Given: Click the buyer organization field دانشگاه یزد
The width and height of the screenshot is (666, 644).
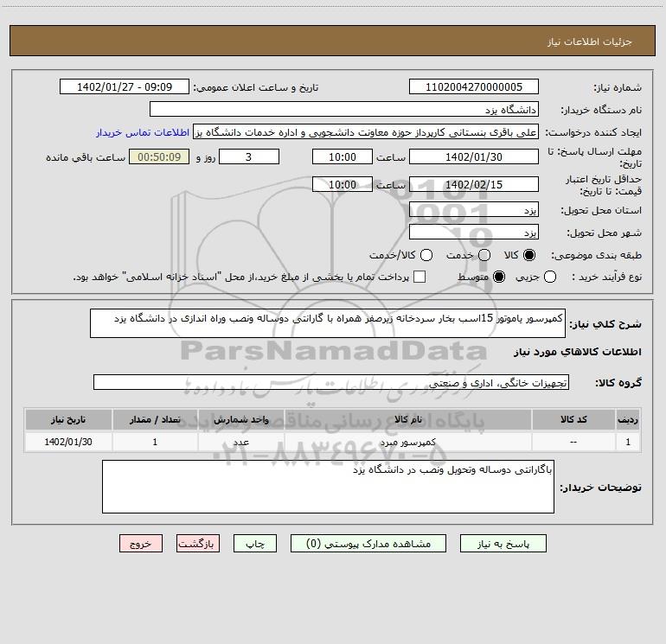Looking at the screenshot, I should click(344, 109).
